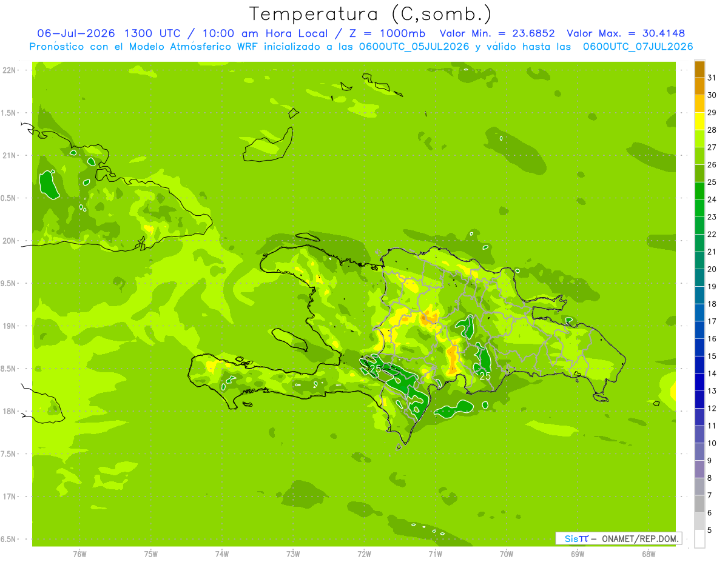Click the legend value '28'

tap(712, 130)
